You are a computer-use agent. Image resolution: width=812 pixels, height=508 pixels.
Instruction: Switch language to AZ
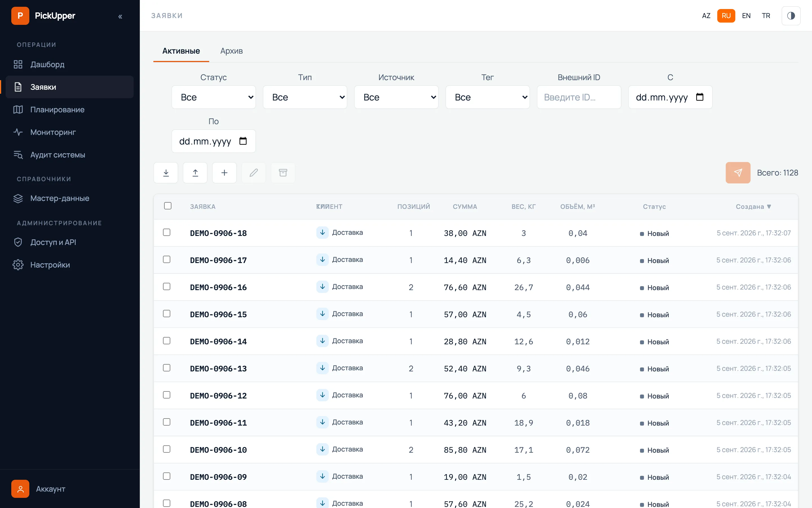pos(706,16)
